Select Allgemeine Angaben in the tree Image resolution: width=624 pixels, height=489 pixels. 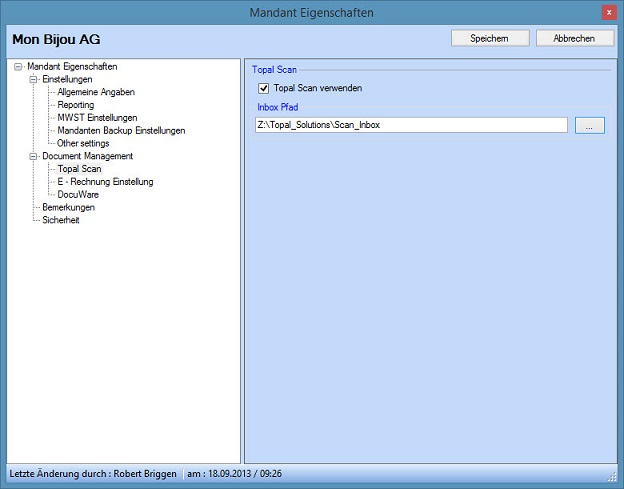96,92
